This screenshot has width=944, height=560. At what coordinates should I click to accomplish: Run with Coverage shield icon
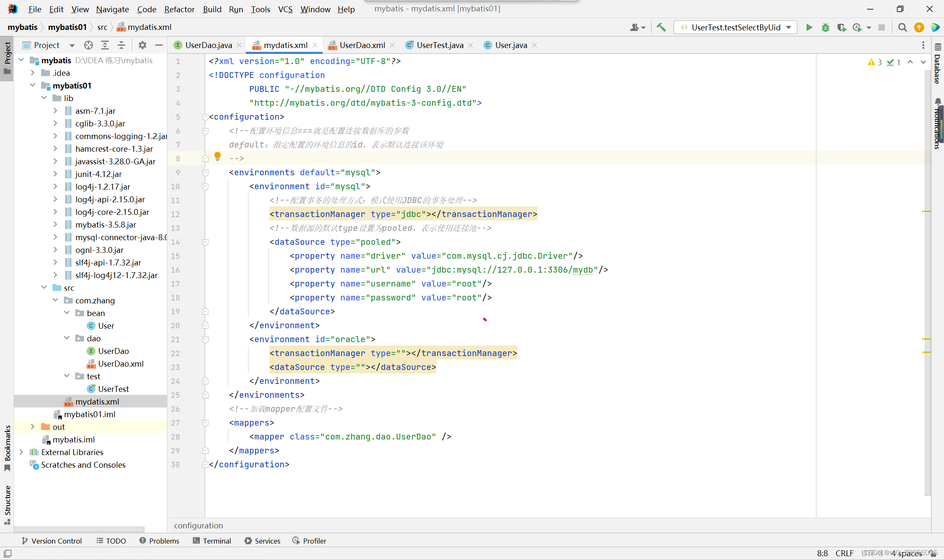842,27
